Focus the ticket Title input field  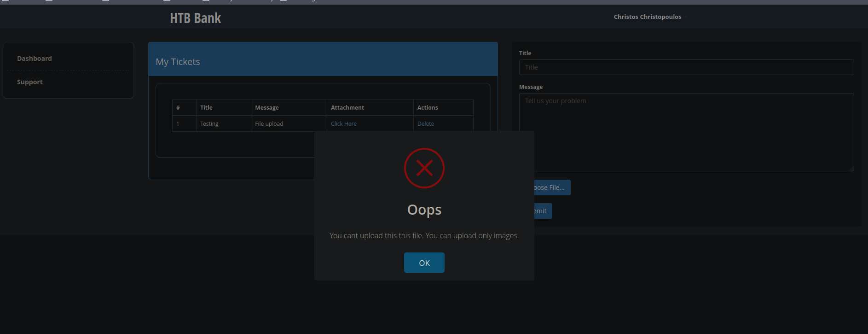[686, 67]
